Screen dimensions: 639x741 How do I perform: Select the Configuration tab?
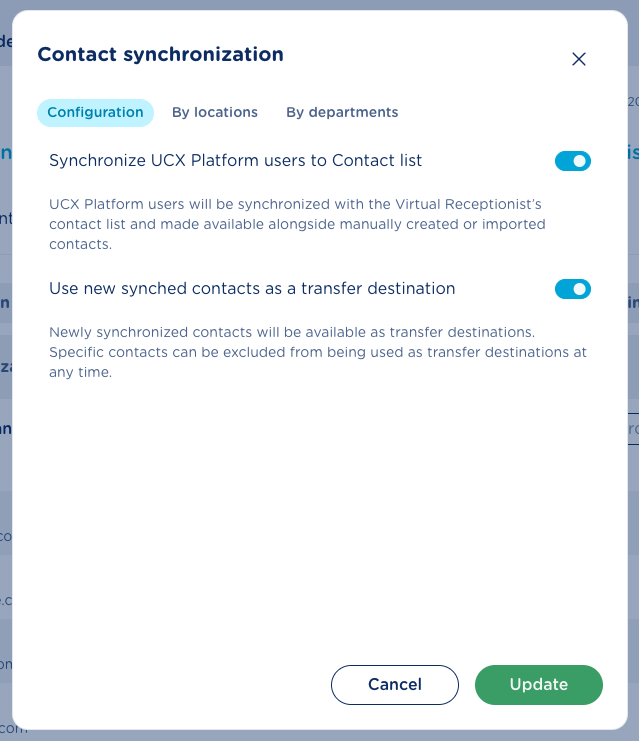click(95, 112)
